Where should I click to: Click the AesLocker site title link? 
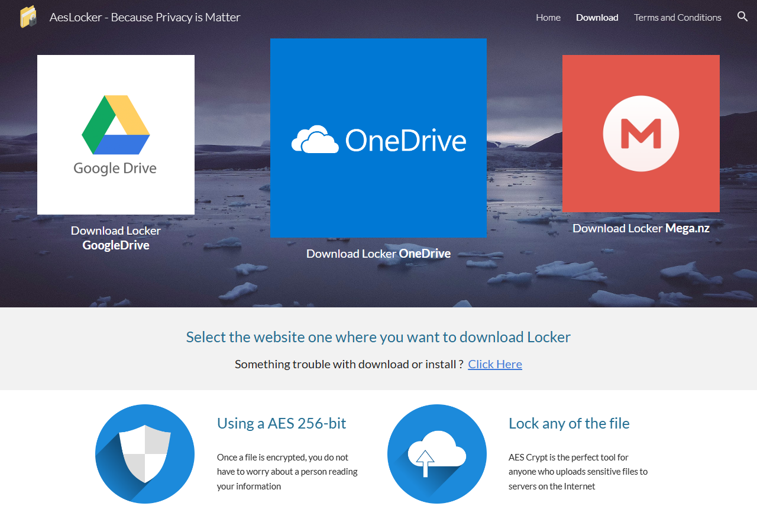click(x=145, y=17)
